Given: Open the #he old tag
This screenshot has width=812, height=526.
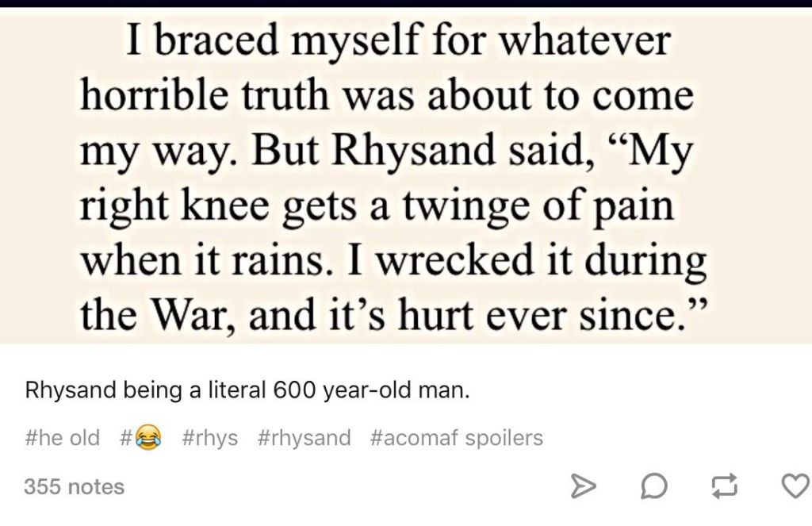Looking at the screenshot, I should click(x=63, y=437).
